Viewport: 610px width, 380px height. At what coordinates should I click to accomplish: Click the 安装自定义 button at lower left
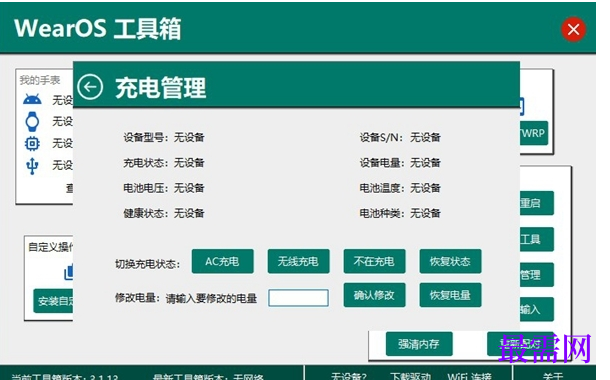(x=53, y=301)
